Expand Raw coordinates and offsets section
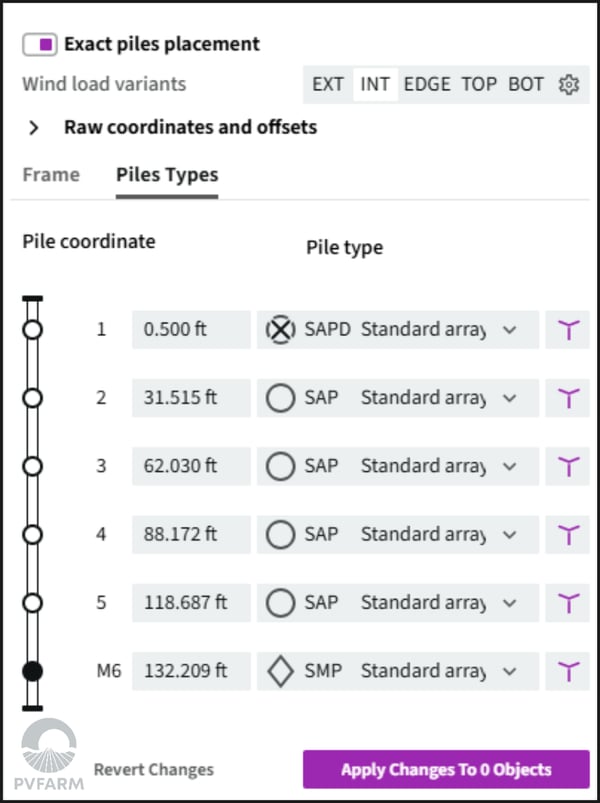This screenshot has height=803, width=600. pyautogui.click(x=34, y=128)
